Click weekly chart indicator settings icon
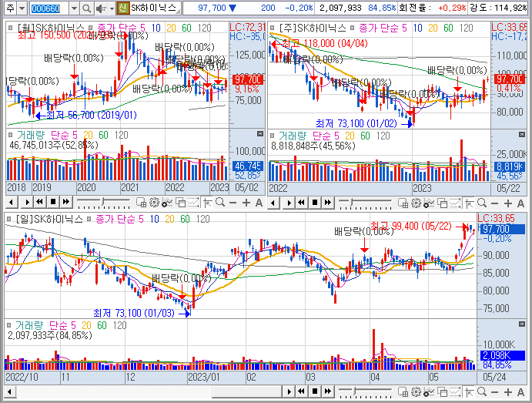Viewport: 532px width, 403px height. pos(429,203)
